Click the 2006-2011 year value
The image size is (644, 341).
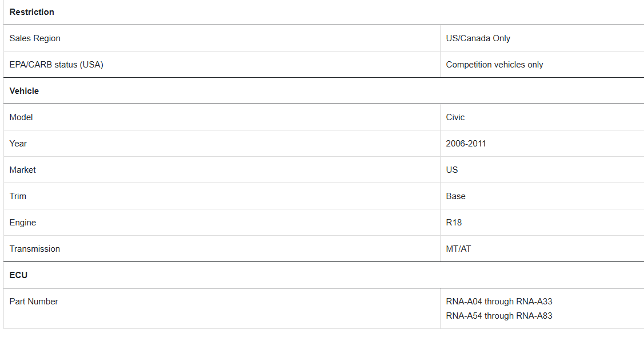point(466,144)
